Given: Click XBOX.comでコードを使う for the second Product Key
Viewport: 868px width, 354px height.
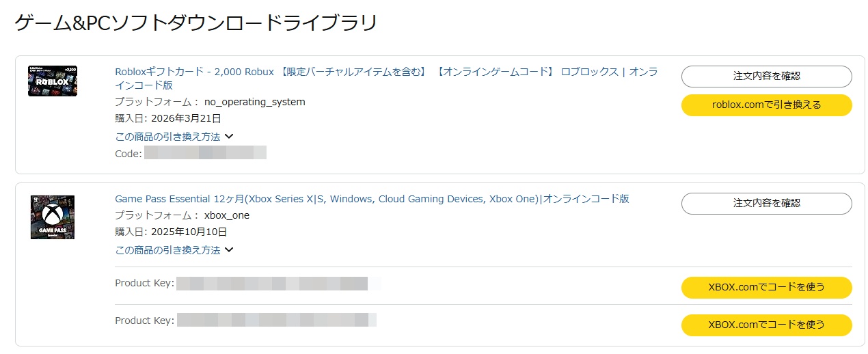Looking at the screenshot, I should point(766,325).
